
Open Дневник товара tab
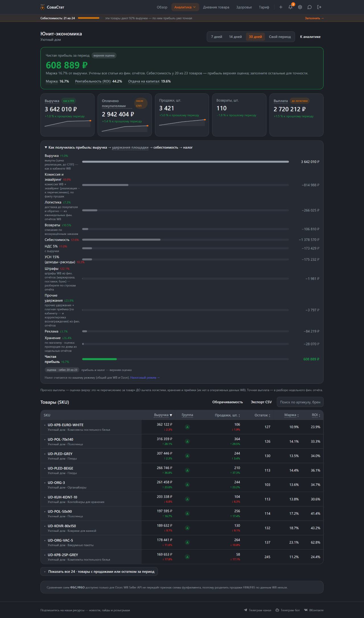(216, 7)
